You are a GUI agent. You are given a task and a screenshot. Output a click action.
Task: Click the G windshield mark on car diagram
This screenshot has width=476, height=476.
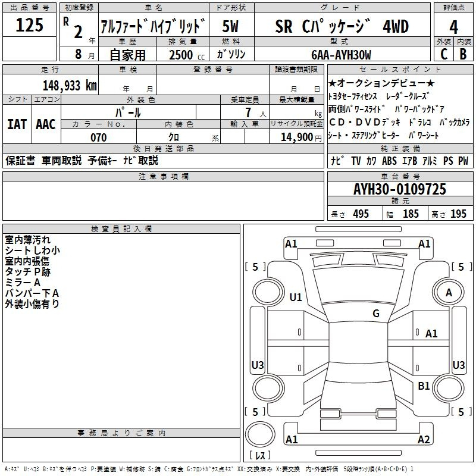[376, 314]
